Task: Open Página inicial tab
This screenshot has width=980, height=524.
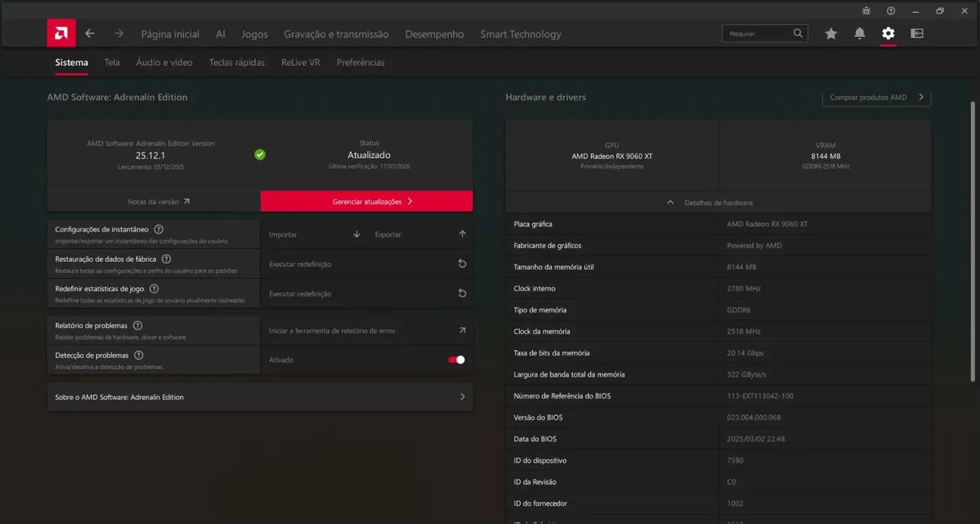Action: tap(170, 34)
